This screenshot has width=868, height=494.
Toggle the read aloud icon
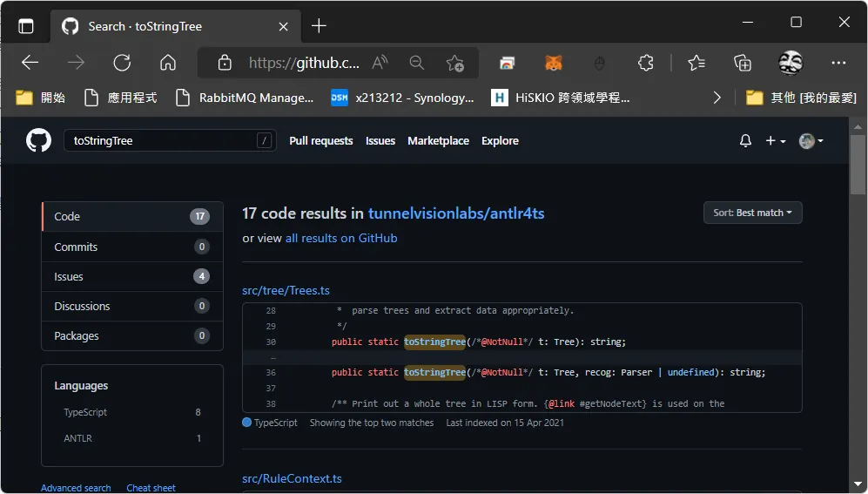coord(380,63)
